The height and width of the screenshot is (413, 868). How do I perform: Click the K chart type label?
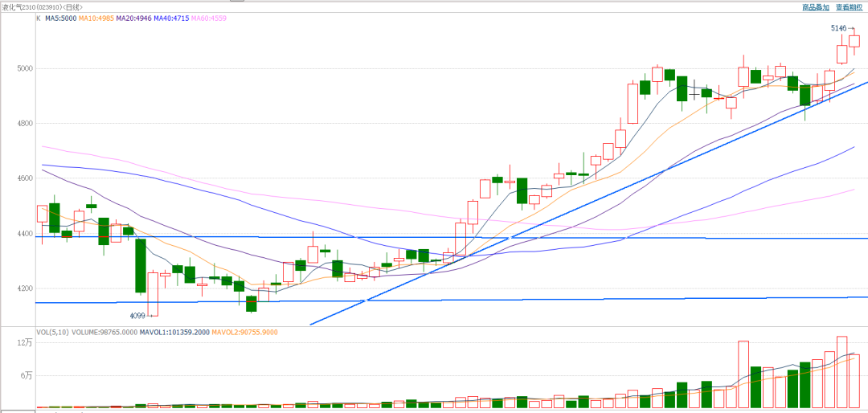(x=38, y=17)
